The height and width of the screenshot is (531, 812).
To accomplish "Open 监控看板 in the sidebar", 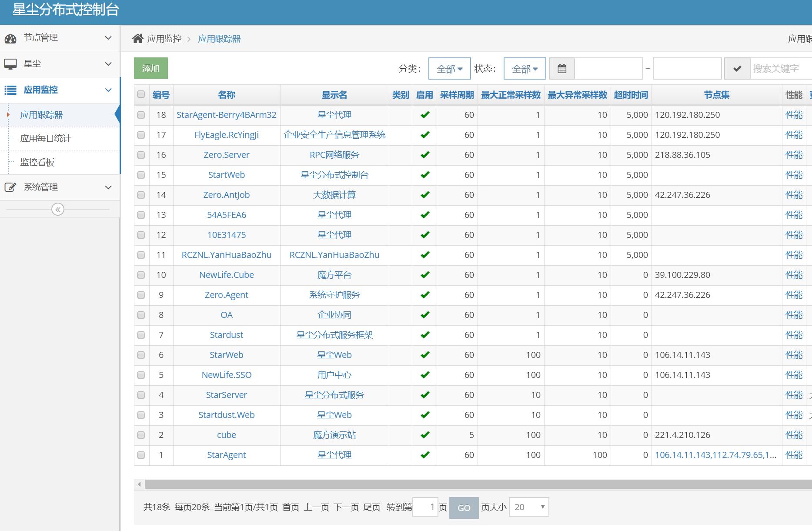I will coord(37,162).
